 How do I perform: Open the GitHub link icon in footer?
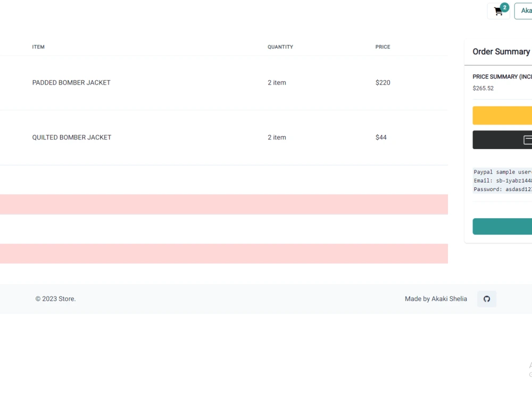pos(487,299)
